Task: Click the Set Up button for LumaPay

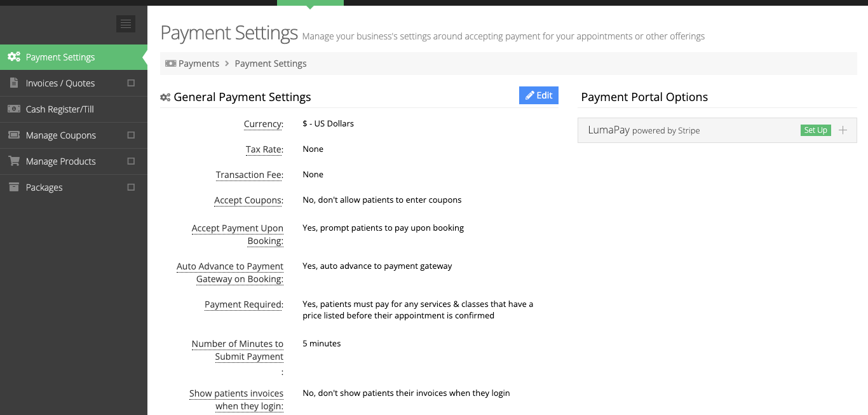Action: click(815, 130)
